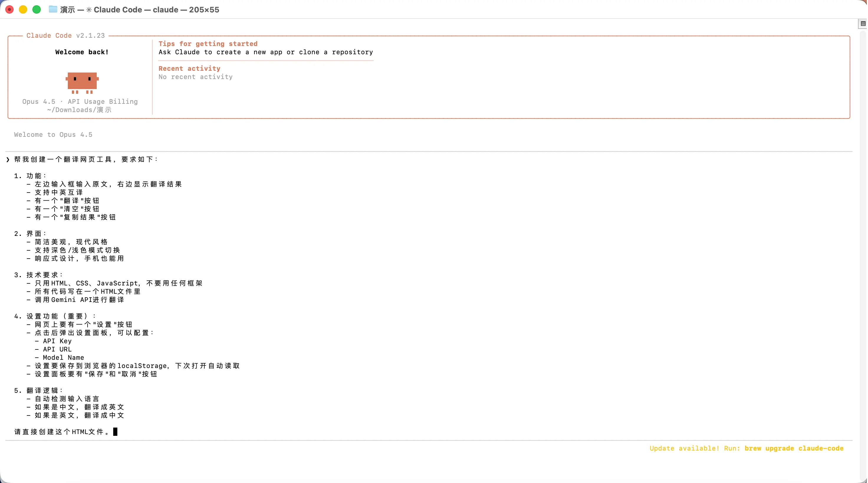The image size is (868, 483).
Task: Click the '~/Downloads/演示' working directory path
Action: pos(79,110)
